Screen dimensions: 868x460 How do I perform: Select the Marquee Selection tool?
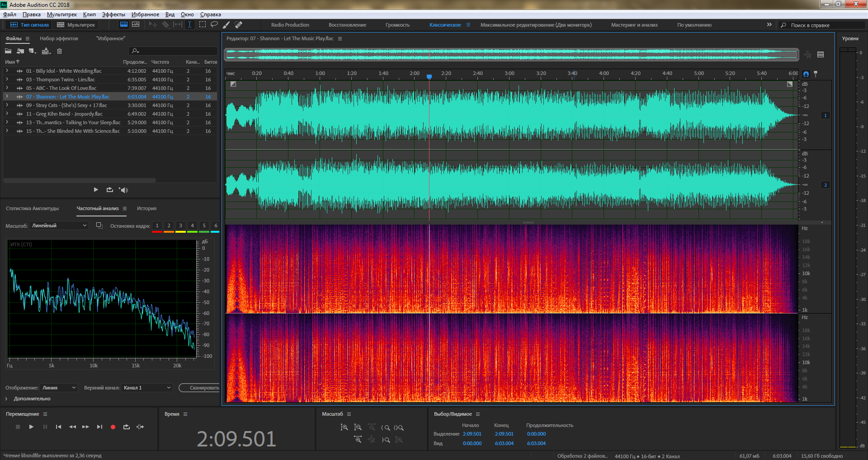tap(203, 25)
